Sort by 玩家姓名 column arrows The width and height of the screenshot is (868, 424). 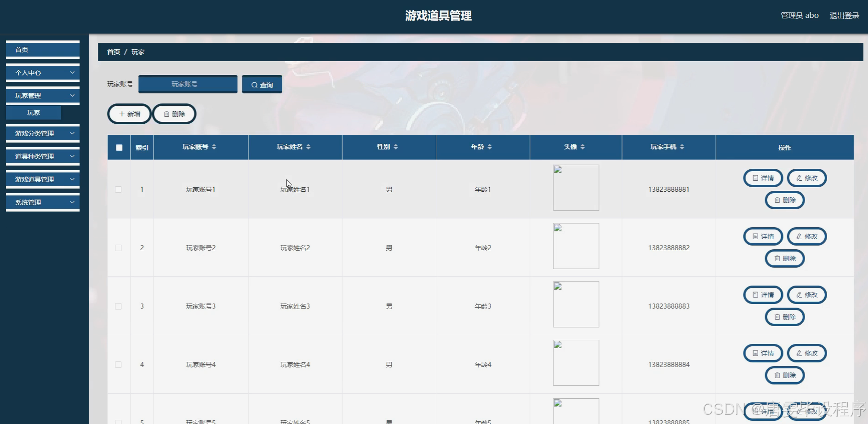coord(308,147)
